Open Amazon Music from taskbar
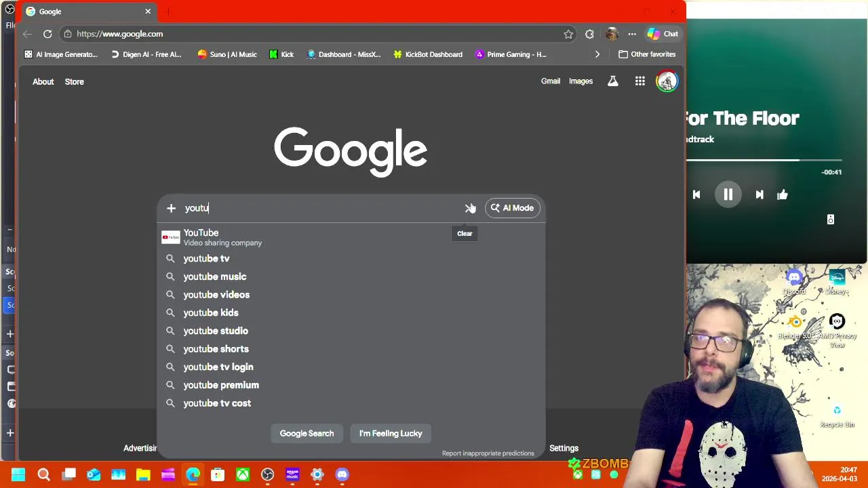This screenshot has height=488, width=868. tap(292, 474)
